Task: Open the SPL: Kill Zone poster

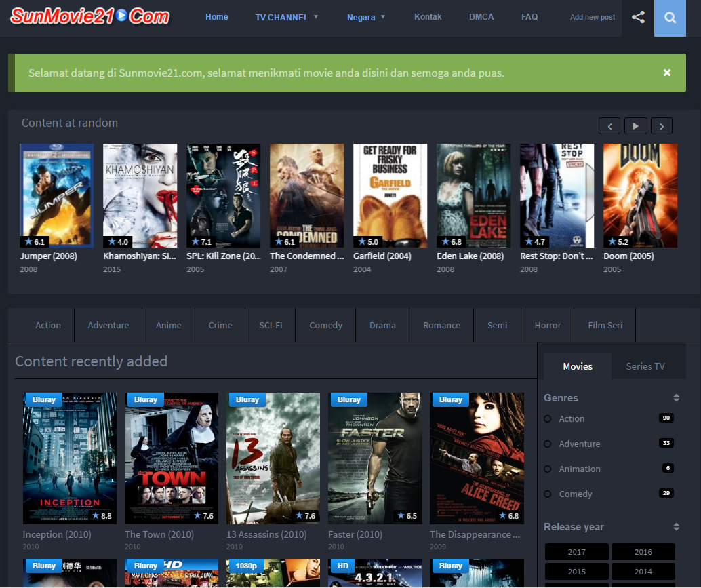Action: coord(224,195)
